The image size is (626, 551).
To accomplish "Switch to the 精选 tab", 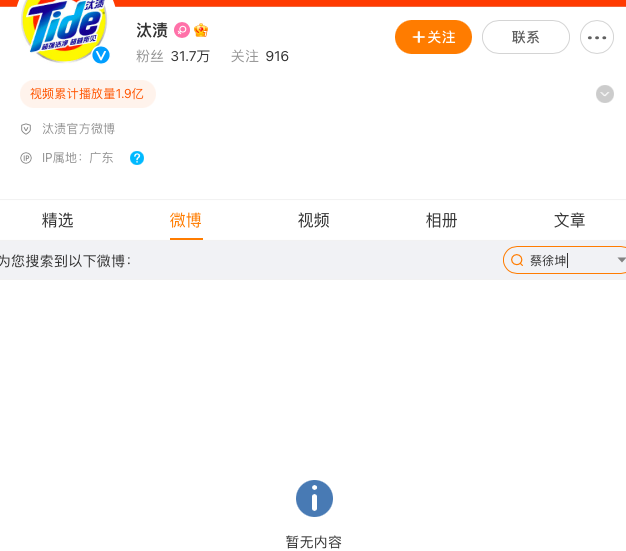I will (x=57, y=220).
